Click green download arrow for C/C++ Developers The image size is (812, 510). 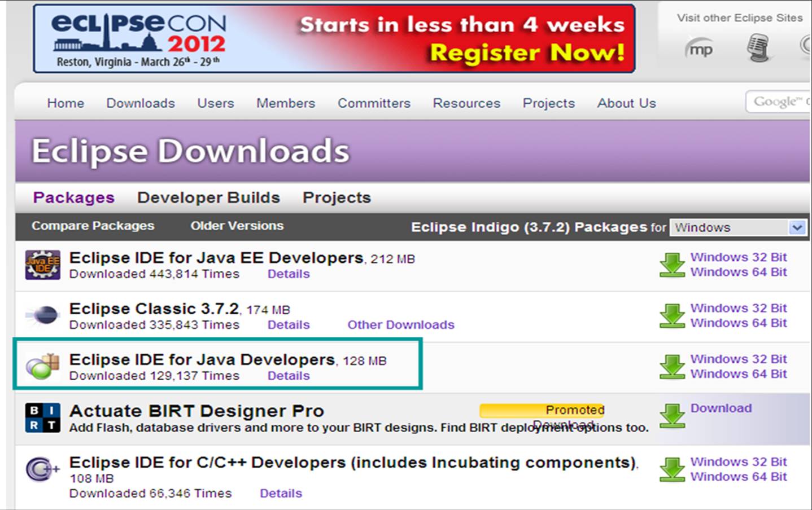pyautogui.click(x=672, y=469)
